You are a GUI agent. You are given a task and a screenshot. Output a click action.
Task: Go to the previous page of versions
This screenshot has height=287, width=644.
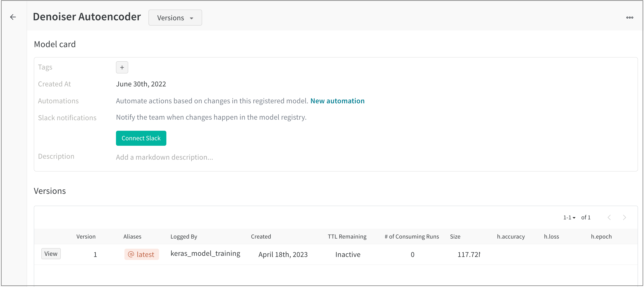point(609,217)
